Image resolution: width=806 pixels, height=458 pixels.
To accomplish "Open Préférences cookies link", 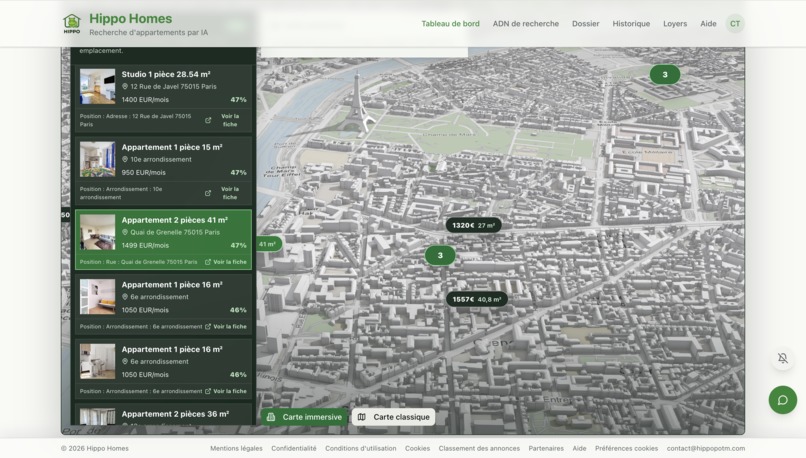I will pyautogui.click(x=626, y=448).
